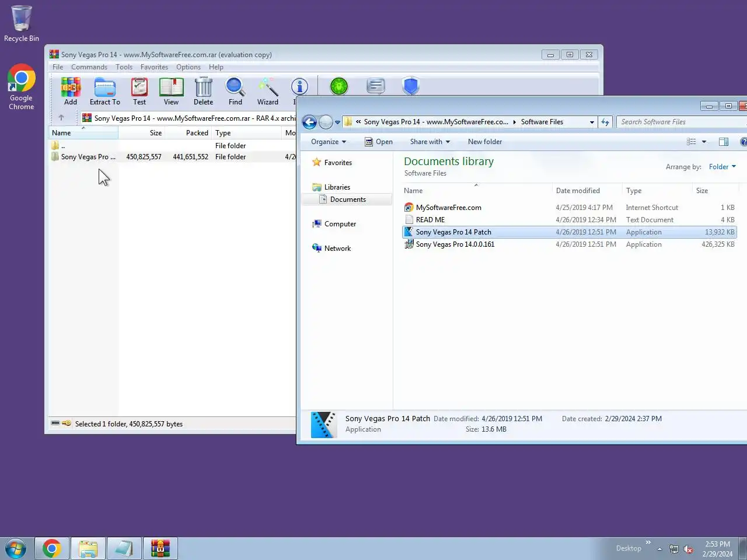Click the Refresh button beside Explorer address bar
Image resolution: width=747 pixels, height=560 pixels.
605,122
